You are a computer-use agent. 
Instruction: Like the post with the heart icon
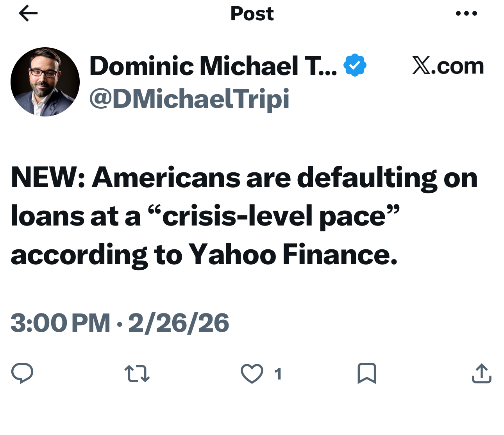(x=252, y=373)
